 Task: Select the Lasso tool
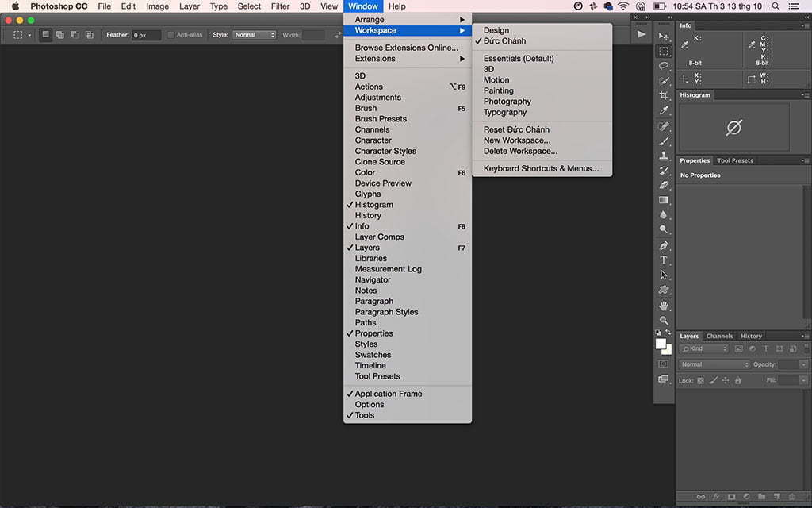[664, 66]
